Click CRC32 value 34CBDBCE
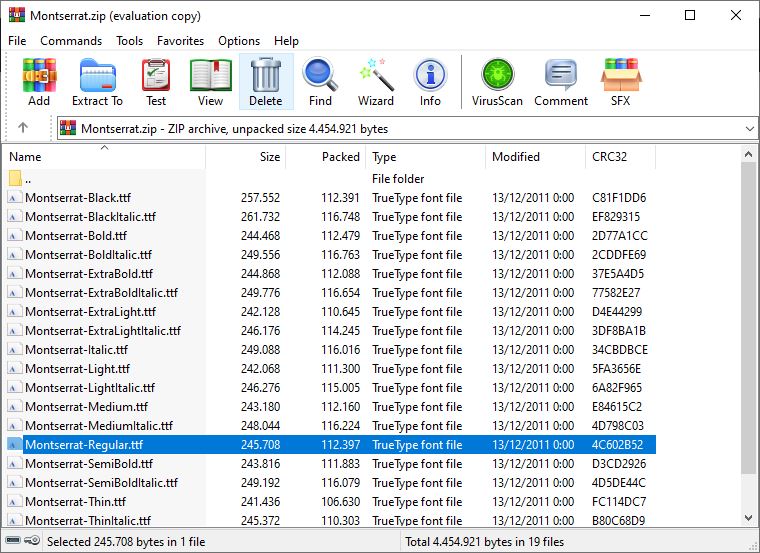This screenshot has width=760, height=553. pyautogui.click(x=620, y=349)
